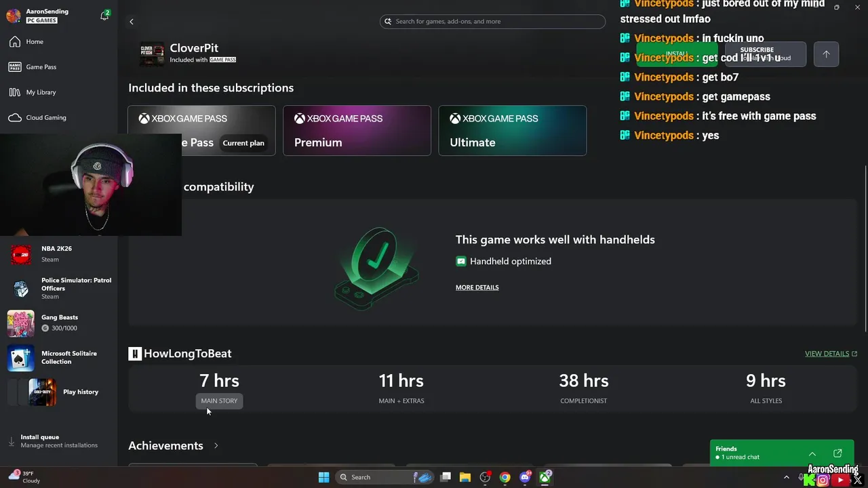868x488 pixels.
Task: Open My Library in the sidebar
Action: [x=41, y=92]
